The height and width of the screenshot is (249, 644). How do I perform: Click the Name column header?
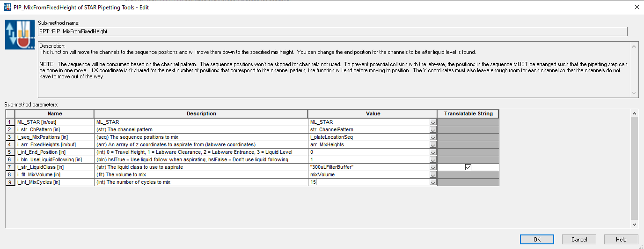tap(54, 113)
